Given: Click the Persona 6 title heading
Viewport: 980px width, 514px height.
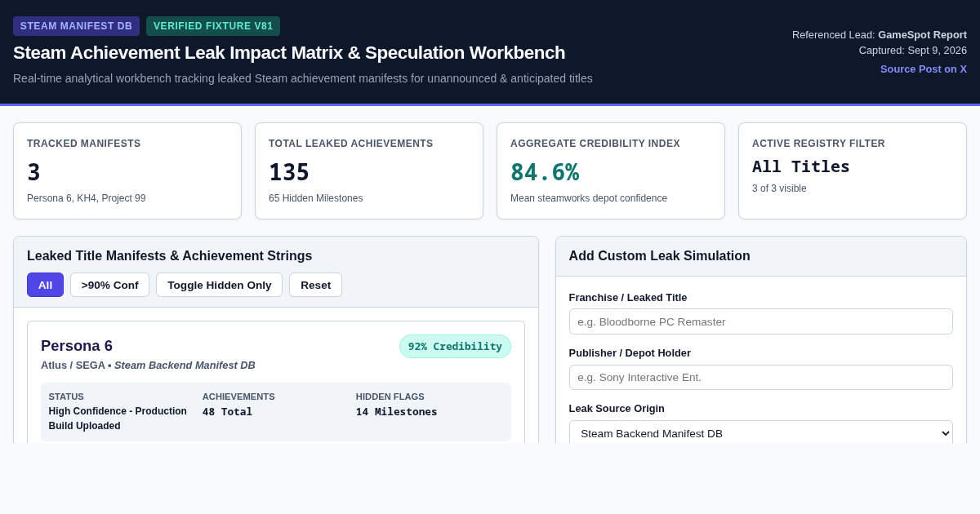Looking at the screenshot, I should pyautogui.click(x=77, y=346).
